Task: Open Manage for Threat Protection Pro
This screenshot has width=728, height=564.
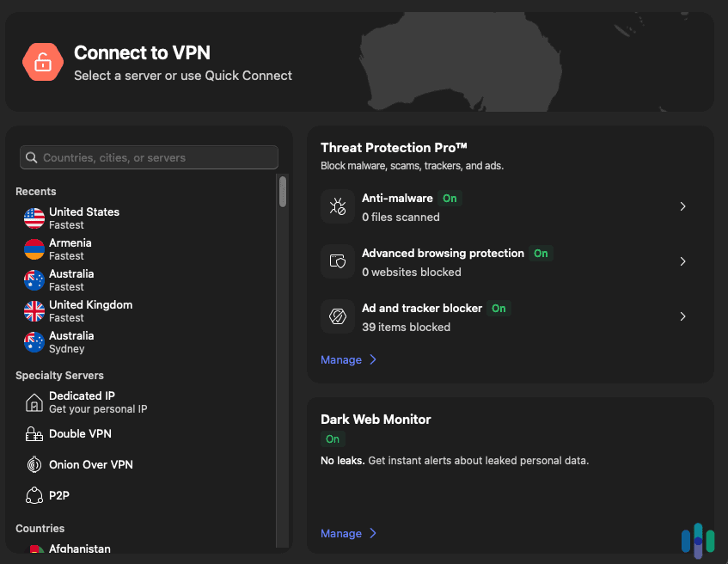Action: pyautogui.click(x=342, y=359)
